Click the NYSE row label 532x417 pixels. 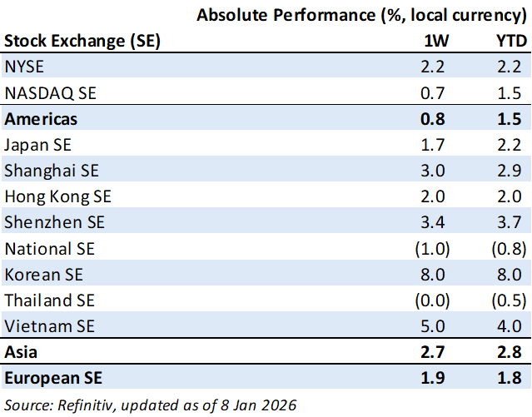tap(24, 67)
